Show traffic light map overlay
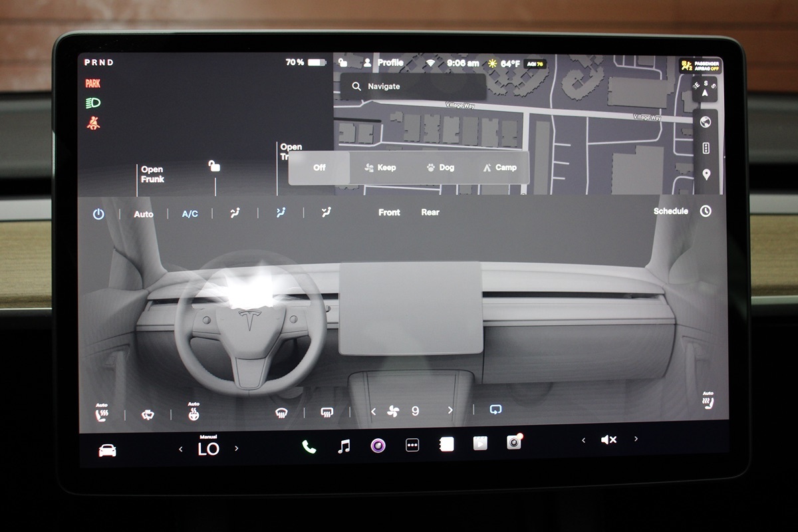798x532 pixels. pyautogui.click(x=706, y=148)
